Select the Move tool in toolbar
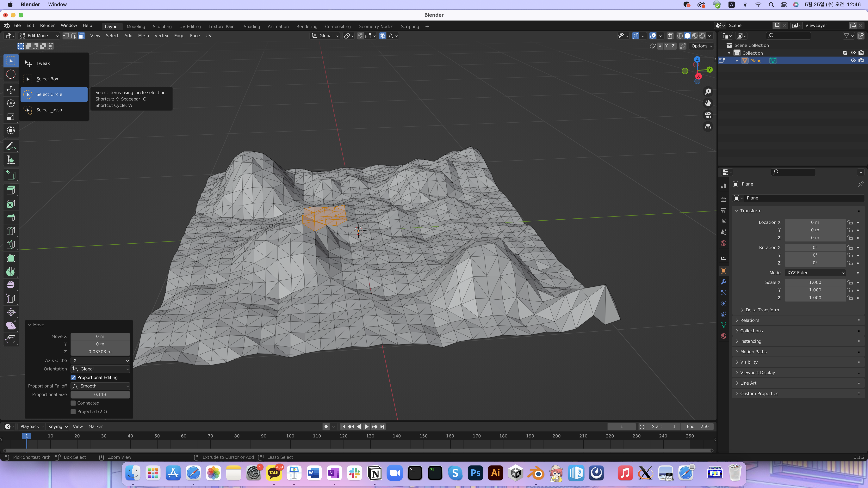The width and height of the screenshot is (868, 488). [11, 90]
